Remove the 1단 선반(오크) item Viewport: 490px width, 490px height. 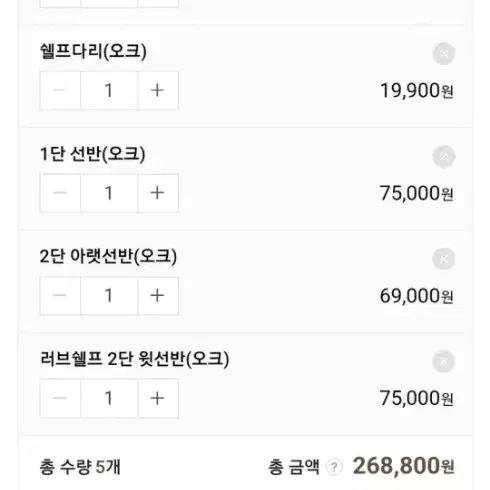pos(444,157)
